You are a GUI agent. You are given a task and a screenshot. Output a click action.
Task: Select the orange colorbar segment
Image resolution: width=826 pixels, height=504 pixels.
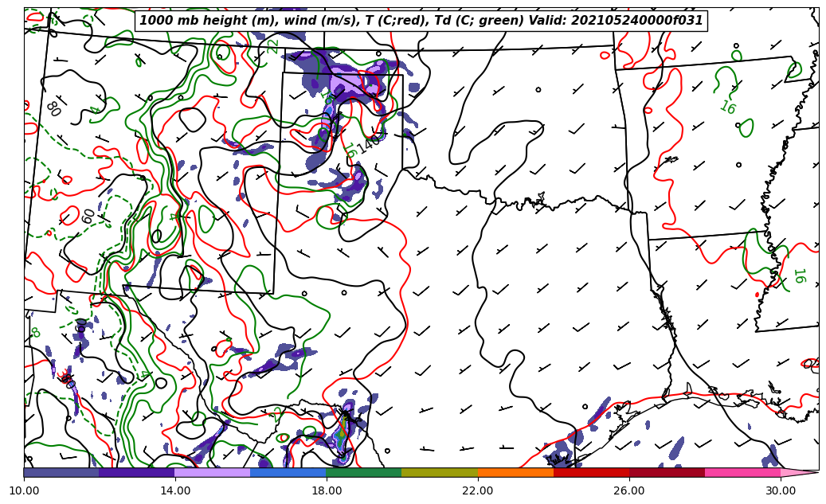click(x=515, y=472)
